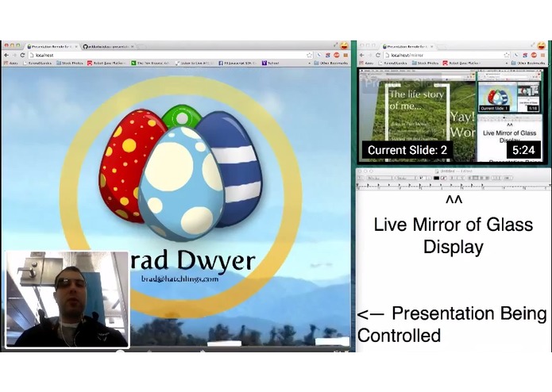Click the smiley face icon in left browser
The image size is (552, 392).
pyautogui.click(x=344, y=45)
